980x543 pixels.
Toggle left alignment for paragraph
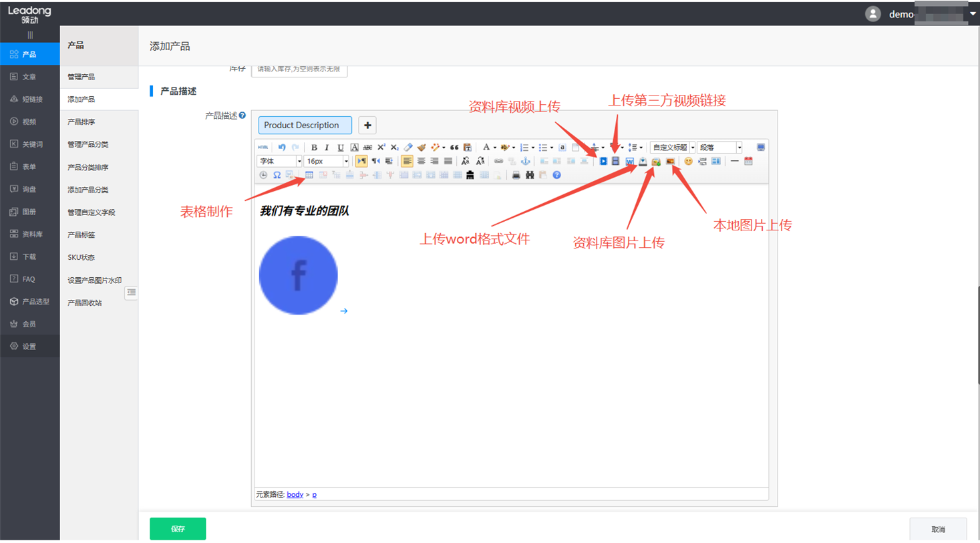[x=407, y=162]
